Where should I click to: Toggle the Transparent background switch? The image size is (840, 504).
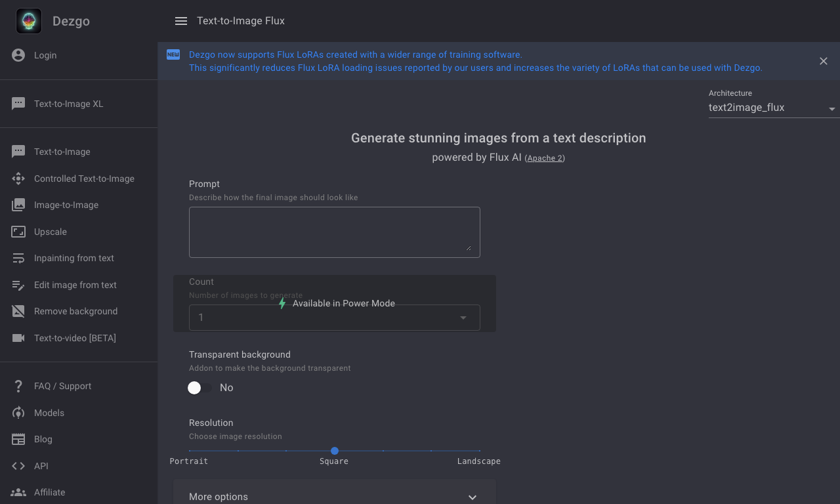pos(199,388)
